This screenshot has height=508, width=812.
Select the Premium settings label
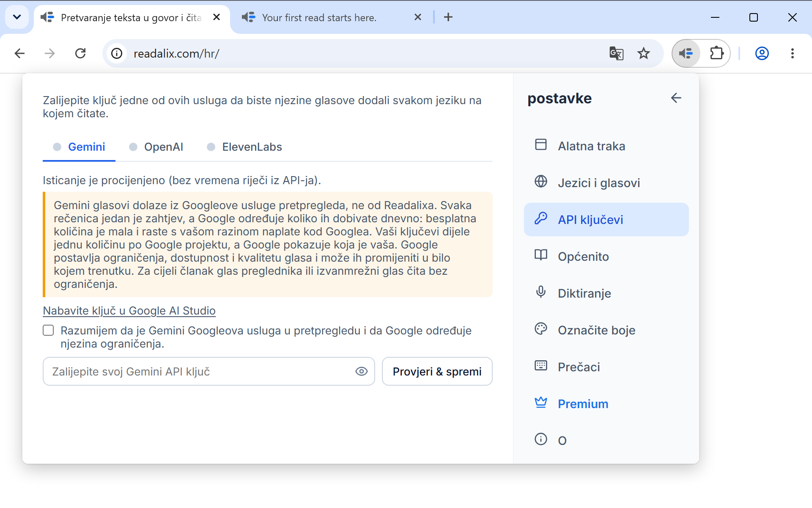coord(583,404)
